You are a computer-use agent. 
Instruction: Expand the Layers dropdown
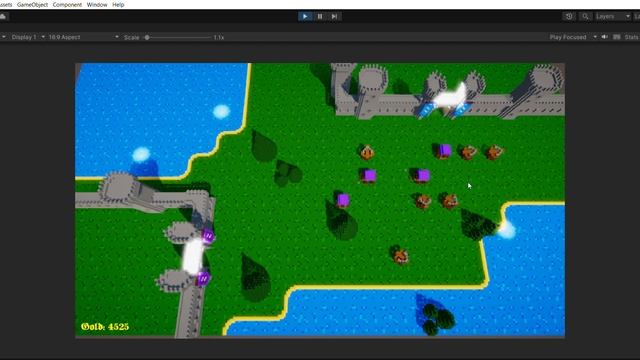613,16
